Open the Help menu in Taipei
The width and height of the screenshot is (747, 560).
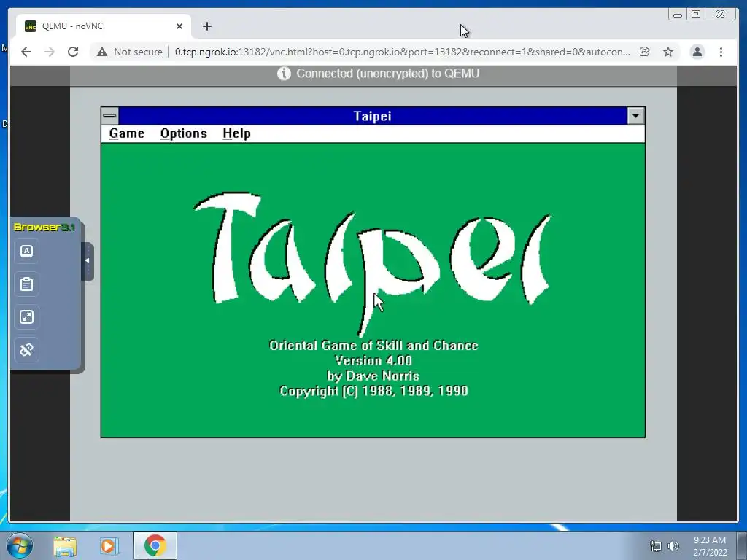(236, 133)
